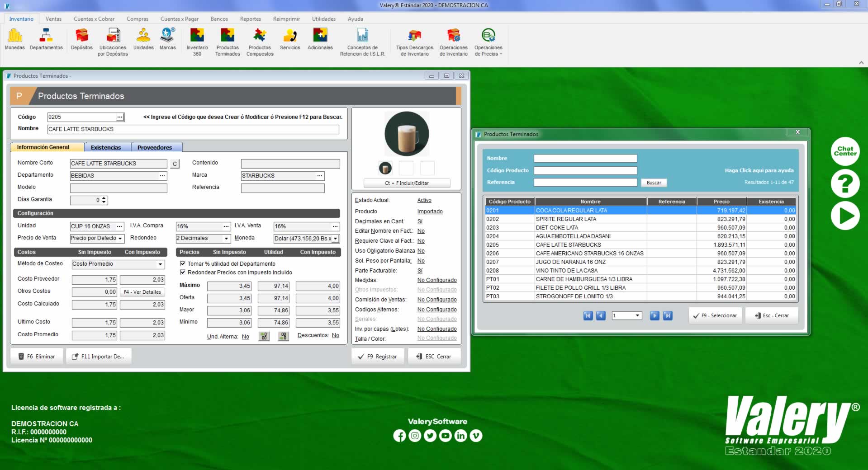The height and width of the screenshot is (470, 868).
Task: Open Conceptos de Retención de I.S.L.R.
Action: coord(362,42)
